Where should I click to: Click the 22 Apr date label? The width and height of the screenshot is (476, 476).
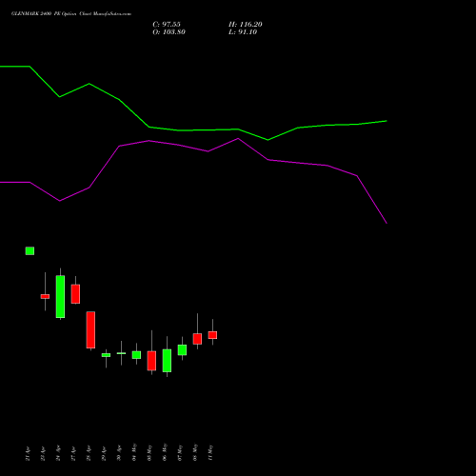tap(43, 454)
